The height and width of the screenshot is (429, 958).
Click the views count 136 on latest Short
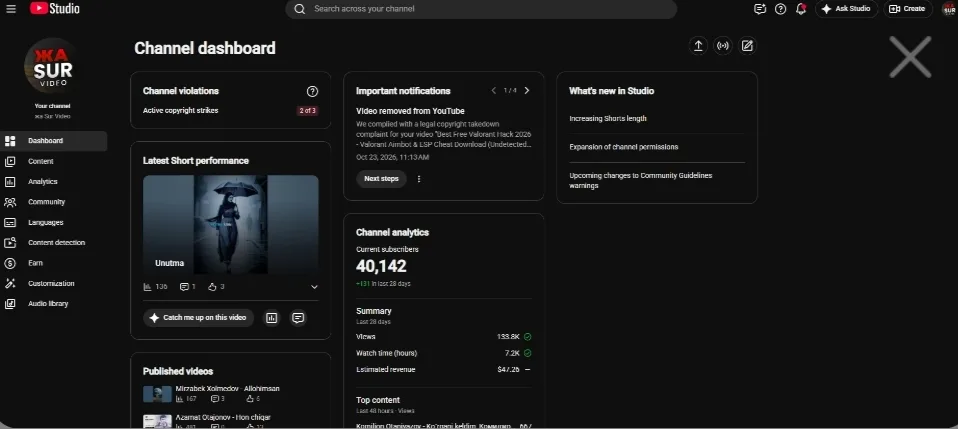point(156,287)
